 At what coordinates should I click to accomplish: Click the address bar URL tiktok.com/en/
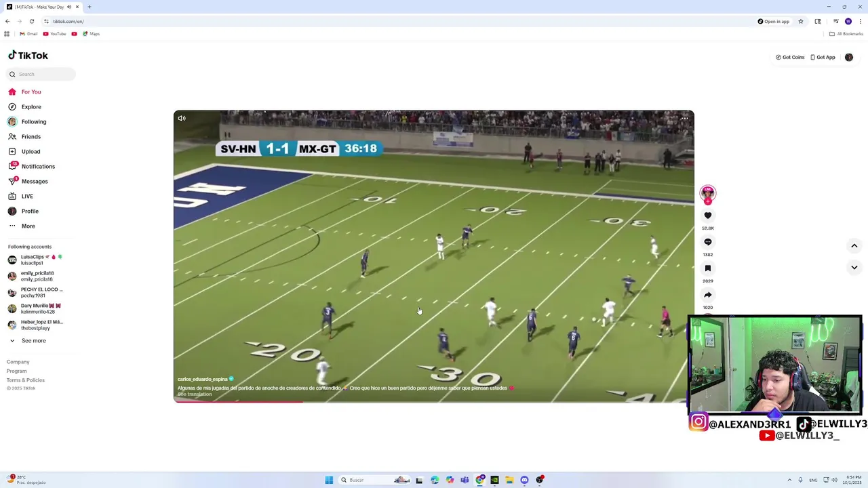click(x=68, y=22)
